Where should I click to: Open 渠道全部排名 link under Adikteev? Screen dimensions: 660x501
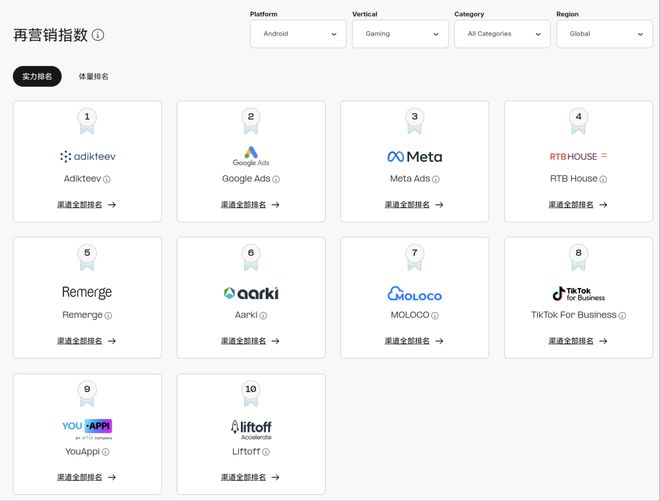[x=86, y=205]
